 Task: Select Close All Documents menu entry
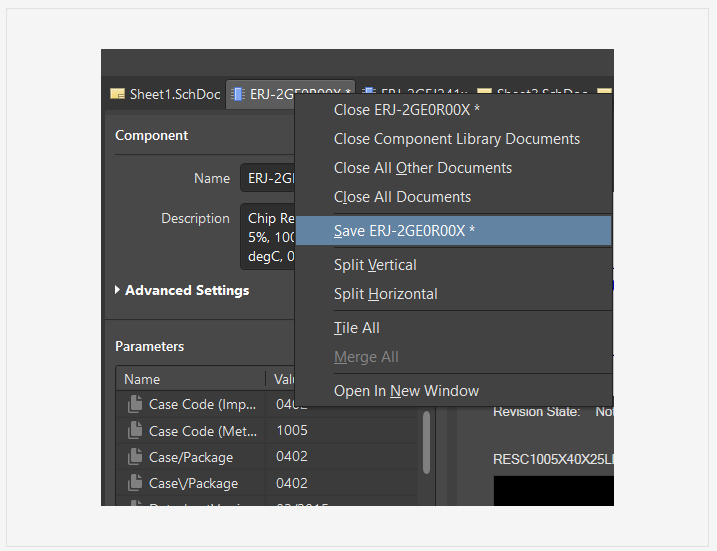(x=454, y=197)
